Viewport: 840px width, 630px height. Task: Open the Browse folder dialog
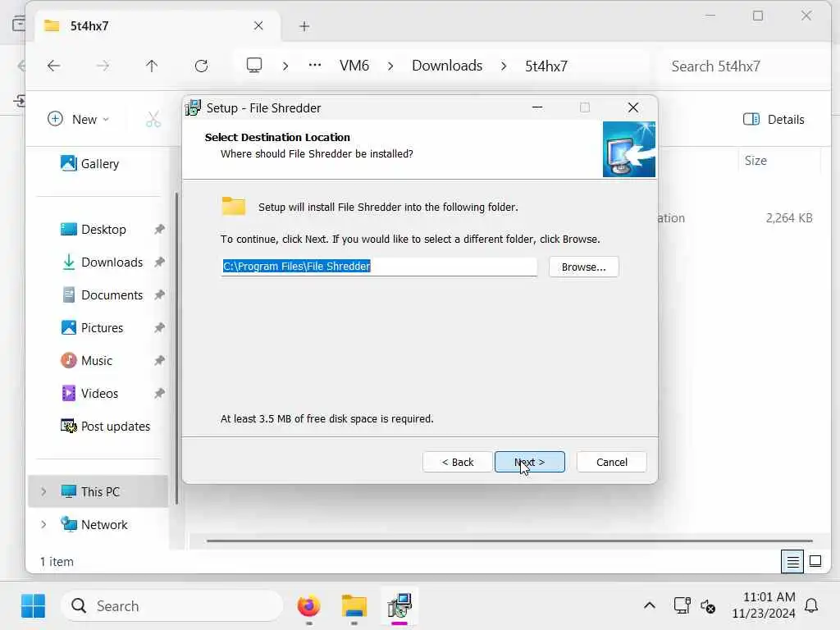(583, 267)
